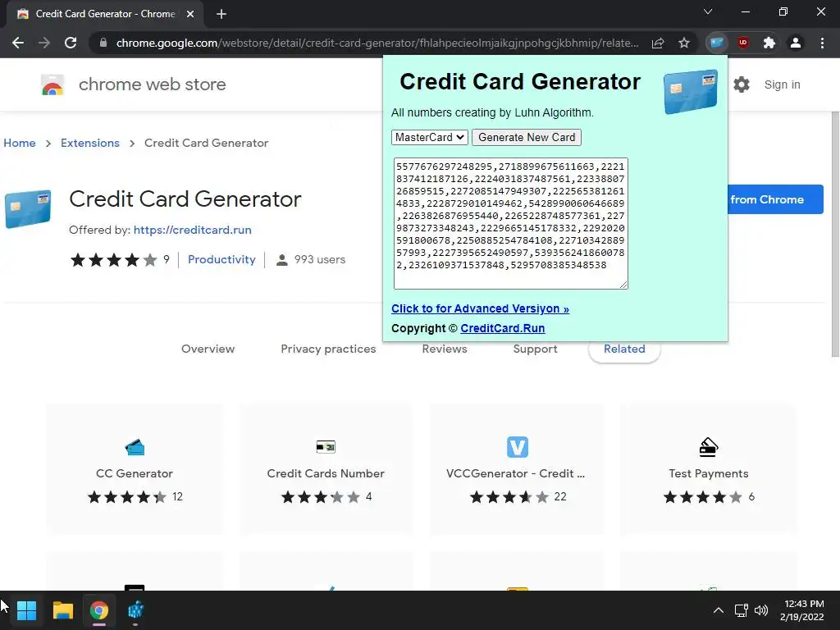Open the Support tab
This screenshot has height=630, width=840.
coord(535,349)
